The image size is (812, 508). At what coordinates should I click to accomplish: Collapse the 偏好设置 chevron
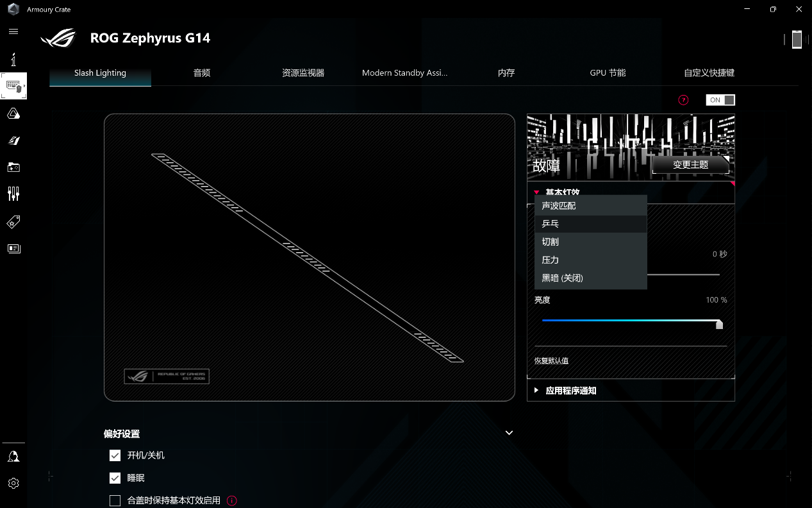(x=509, y=433)
